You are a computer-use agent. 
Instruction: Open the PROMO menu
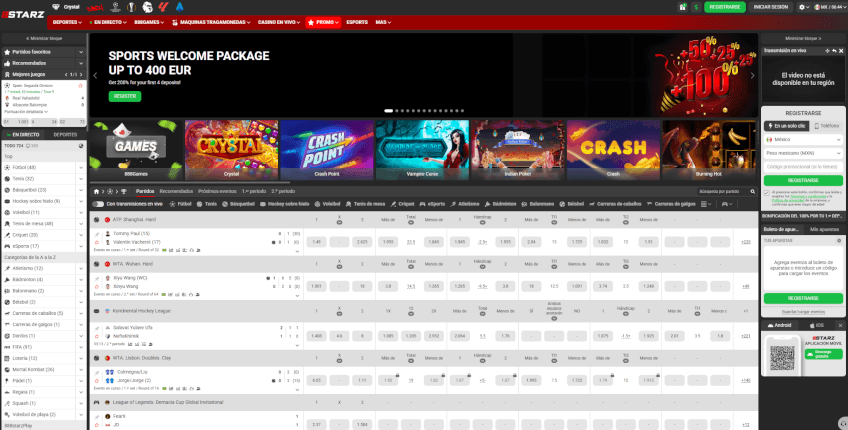click(x=323, y=22)
